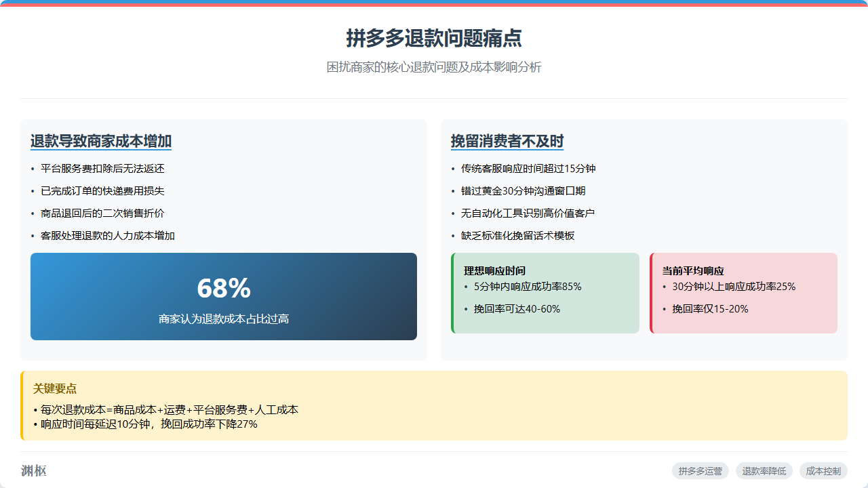Click bullet 平台服务费扣除后无法返还
This screenshot has width=868, height=488.
pyautogui.click(x=102, y=169)
